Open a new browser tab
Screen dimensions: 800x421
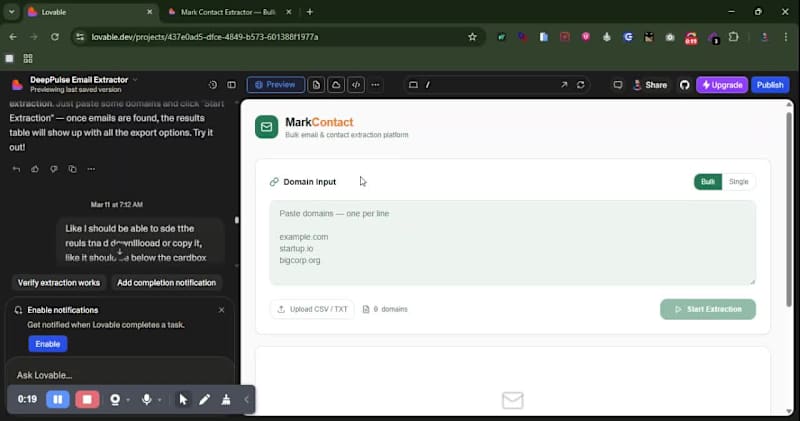tap(310, 12)
